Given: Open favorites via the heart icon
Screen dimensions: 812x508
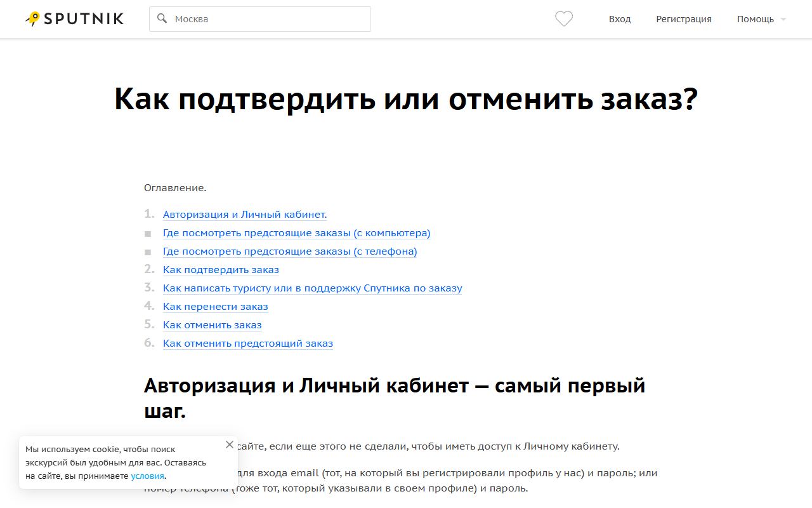Looking at the screenshot, I should tap(564, 19).
